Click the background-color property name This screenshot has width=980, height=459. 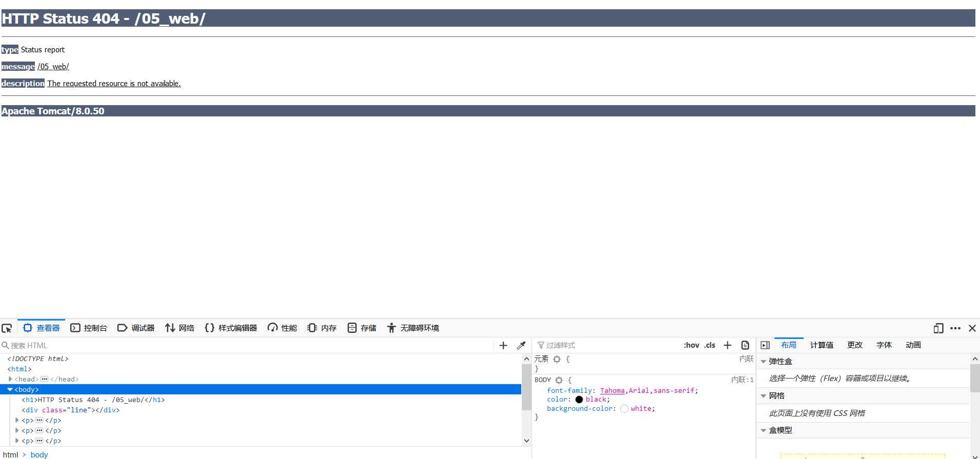(580, 409)
